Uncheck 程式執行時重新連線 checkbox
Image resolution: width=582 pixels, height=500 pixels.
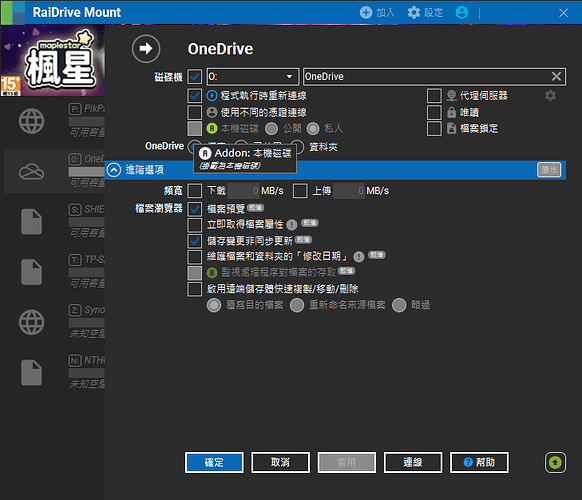point(195,96)
